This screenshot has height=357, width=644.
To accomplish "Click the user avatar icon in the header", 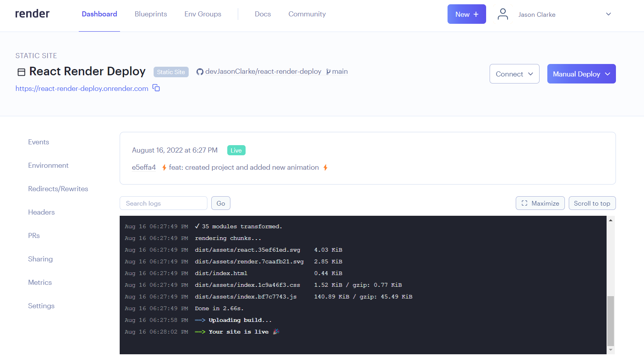I will point(502,14).
